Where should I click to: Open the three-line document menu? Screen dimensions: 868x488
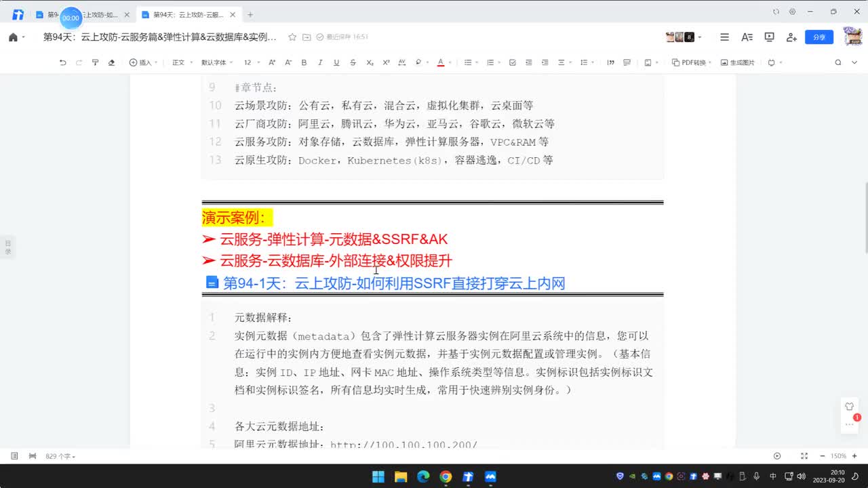724,37
